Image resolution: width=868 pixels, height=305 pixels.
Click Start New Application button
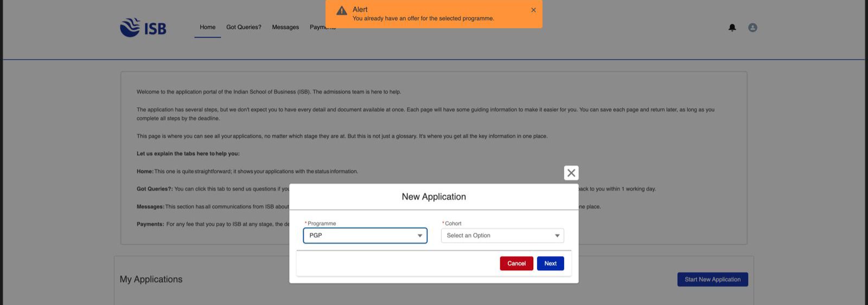point(712,279)
